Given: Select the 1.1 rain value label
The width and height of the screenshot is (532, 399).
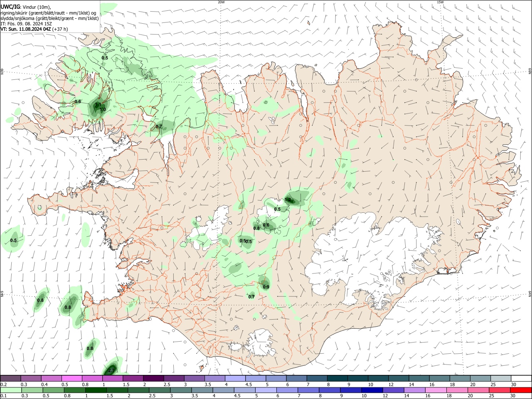Looking at the screenshot, I should [x=99, y=105].
